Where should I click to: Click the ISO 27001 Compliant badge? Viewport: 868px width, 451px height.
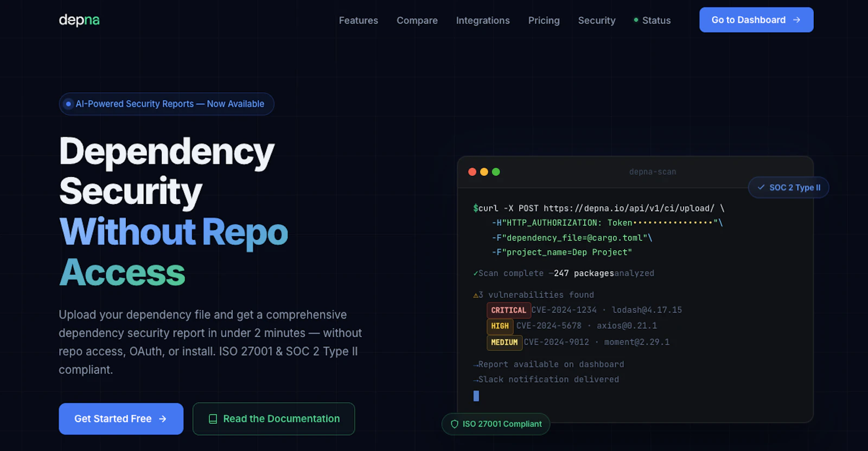[496, 424]
